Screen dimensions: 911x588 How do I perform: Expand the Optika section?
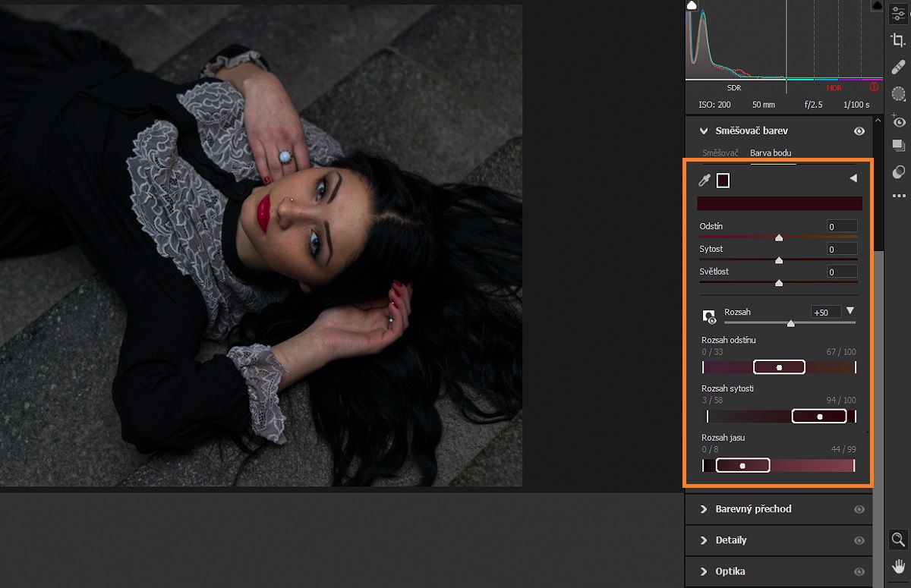pyautogui.click(x=704, y=571)
